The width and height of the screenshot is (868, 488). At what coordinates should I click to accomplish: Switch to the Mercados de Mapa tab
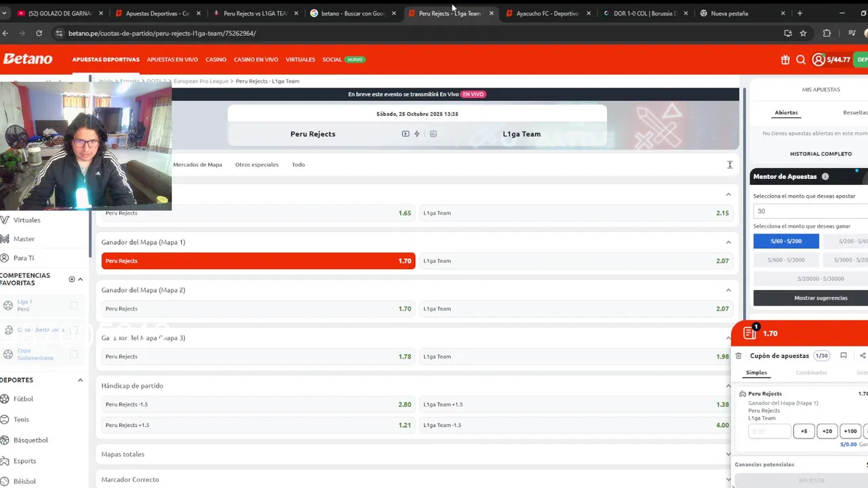point(197,165)
